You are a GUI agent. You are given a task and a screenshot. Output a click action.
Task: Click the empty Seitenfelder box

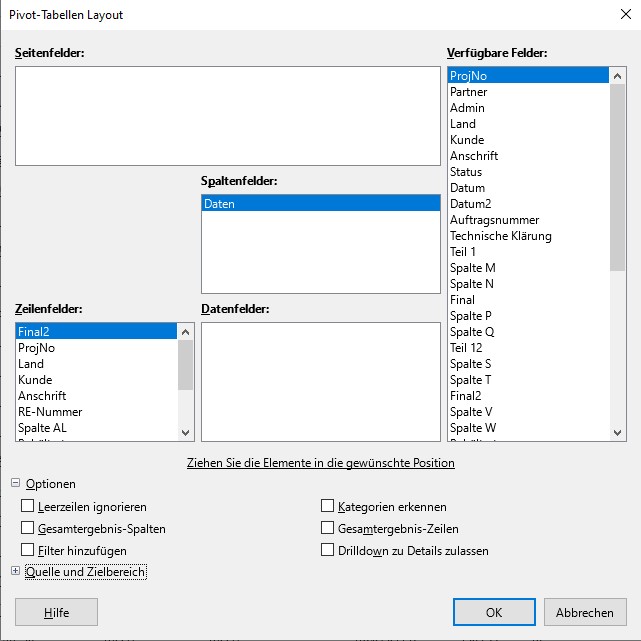pyautogui.click(x=228, y=116)
